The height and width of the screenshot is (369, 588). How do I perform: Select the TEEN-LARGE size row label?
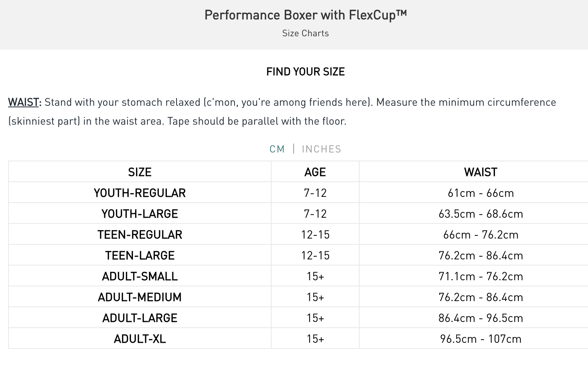point(139,256)
